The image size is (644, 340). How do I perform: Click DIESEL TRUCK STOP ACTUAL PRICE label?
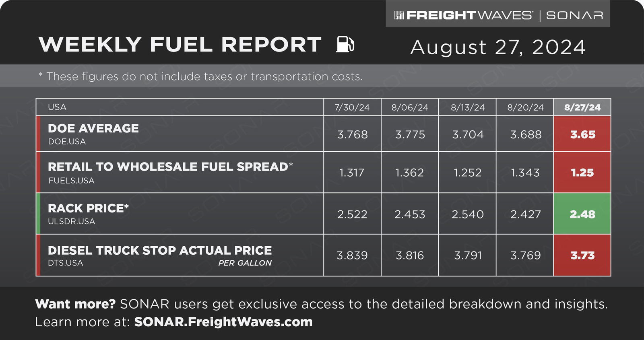[160, 250]
